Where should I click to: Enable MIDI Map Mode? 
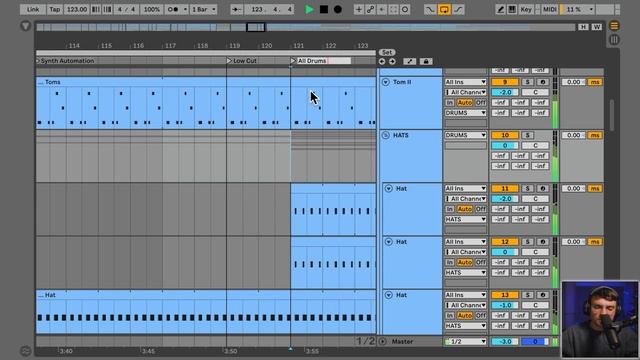click(x=549, y=9)
